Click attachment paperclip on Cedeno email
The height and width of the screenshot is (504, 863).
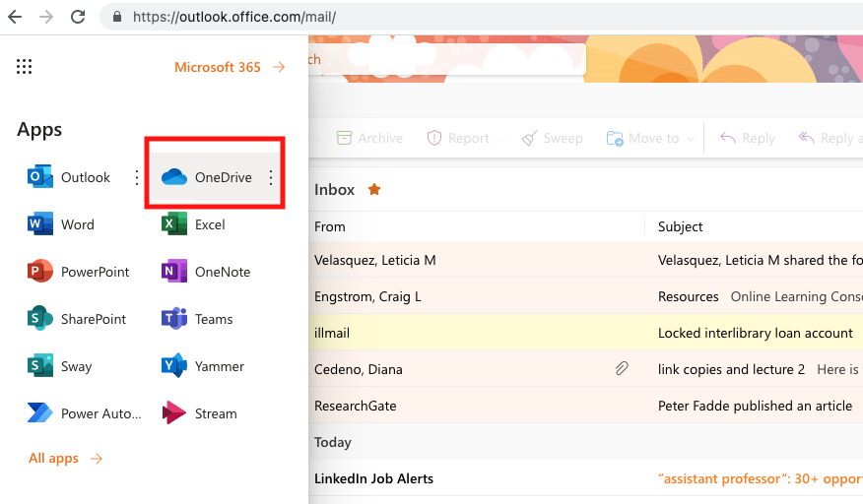[x=622, y=368]
